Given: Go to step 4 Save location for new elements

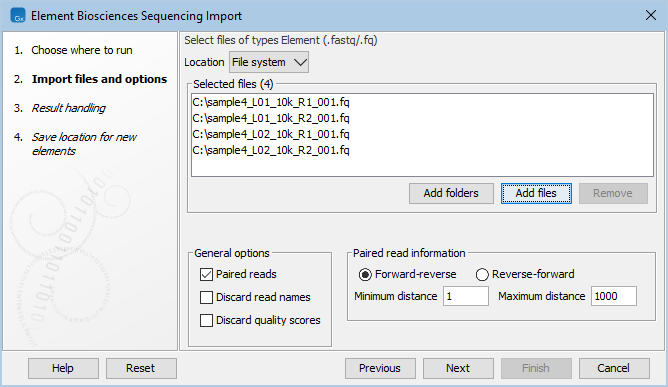Looking at the screenshot, I should click(x=84, y=144).
